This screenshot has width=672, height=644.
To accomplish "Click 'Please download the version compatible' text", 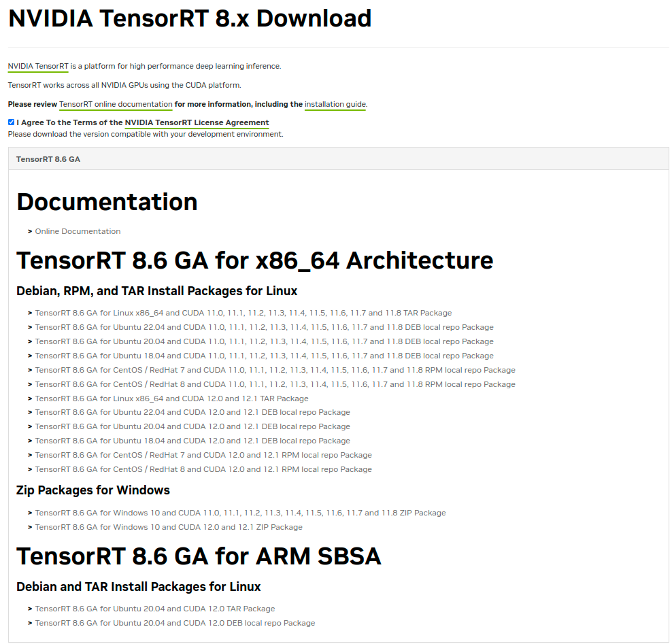I will tap(146, 134).
